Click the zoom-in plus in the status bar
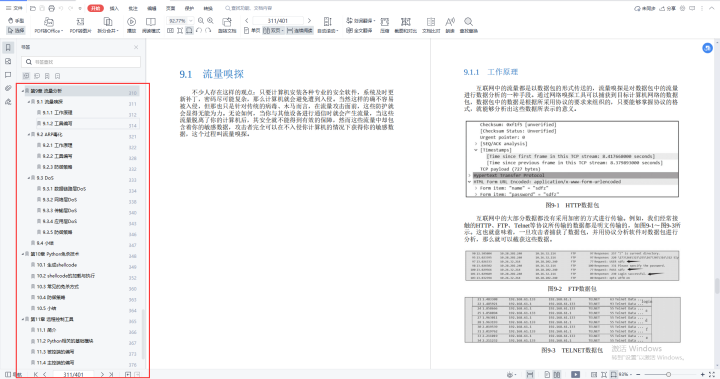The height and width of the screenshot is (379, 720). click(x=703, y=374)
